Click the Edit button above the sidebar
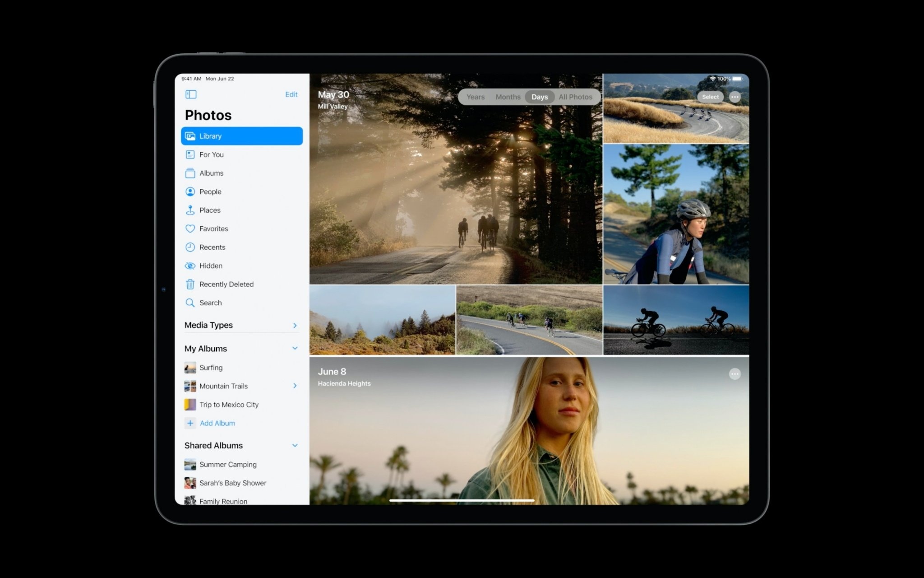This screenshot has height=578, width=924. click(291, 94)
